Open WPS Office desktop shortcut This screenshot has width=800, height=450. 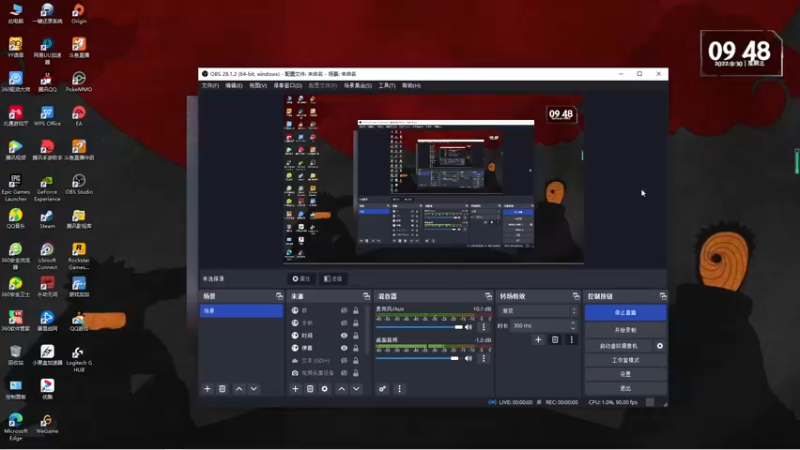(x=47, y=116)
